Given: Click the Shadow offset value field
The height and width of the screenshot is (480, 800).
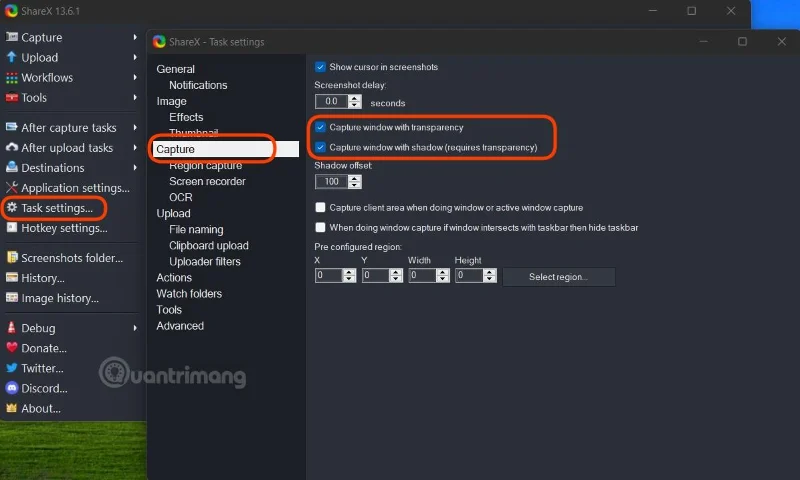Looking at the screenshot, I should coord(332,182).
